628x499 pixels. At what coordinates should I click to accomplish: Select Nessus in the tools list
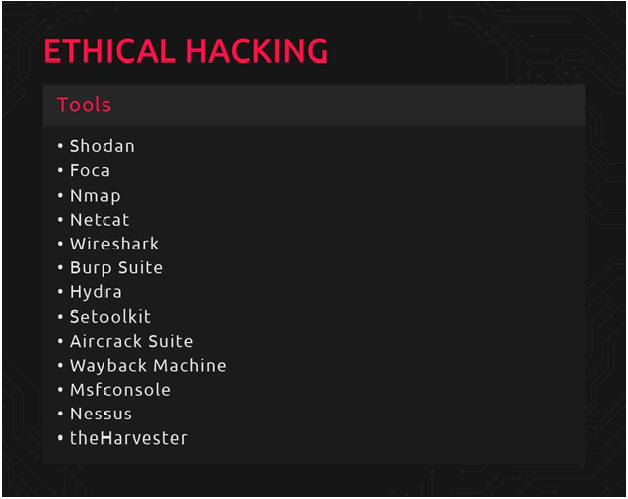(101, 414)
